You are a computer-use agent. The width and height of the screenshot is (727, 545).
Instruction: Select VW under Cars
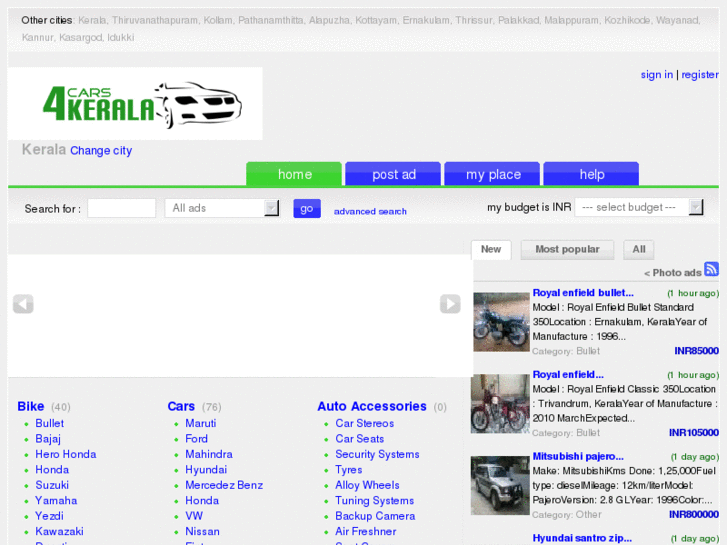pos(194,516)
